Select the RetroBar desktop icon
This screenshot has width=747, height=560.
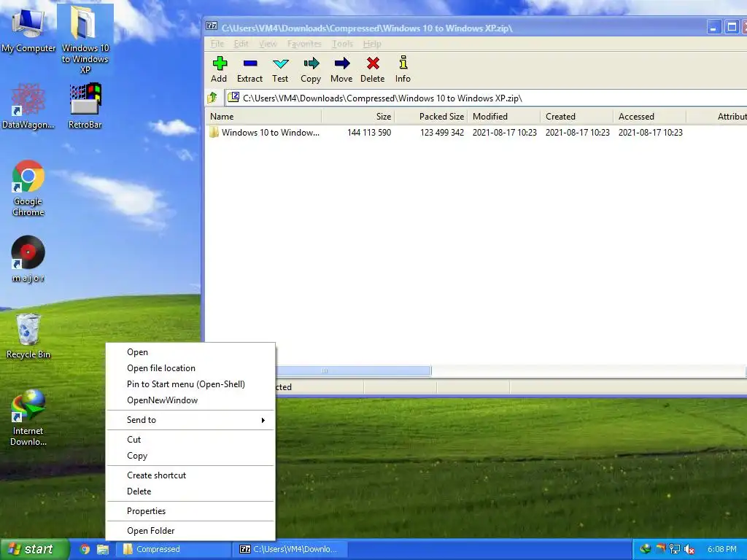coord(85,106)
